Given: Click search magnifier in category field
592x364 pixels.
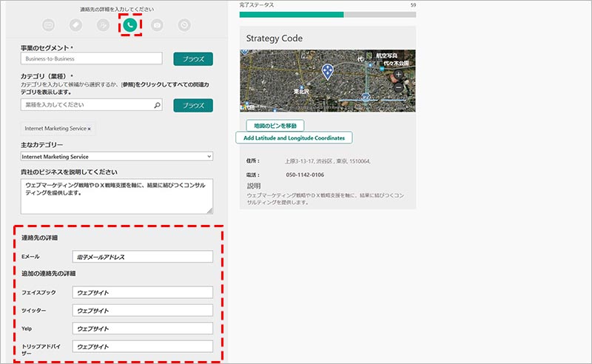Looking at the screenshot, I should (157, 106).
